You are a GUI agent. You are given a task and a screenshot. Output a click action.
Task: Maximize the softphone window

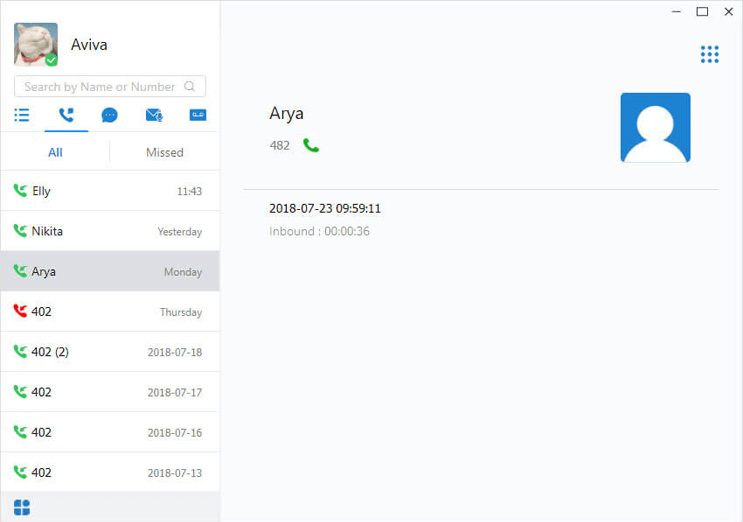tap(702, 11)
